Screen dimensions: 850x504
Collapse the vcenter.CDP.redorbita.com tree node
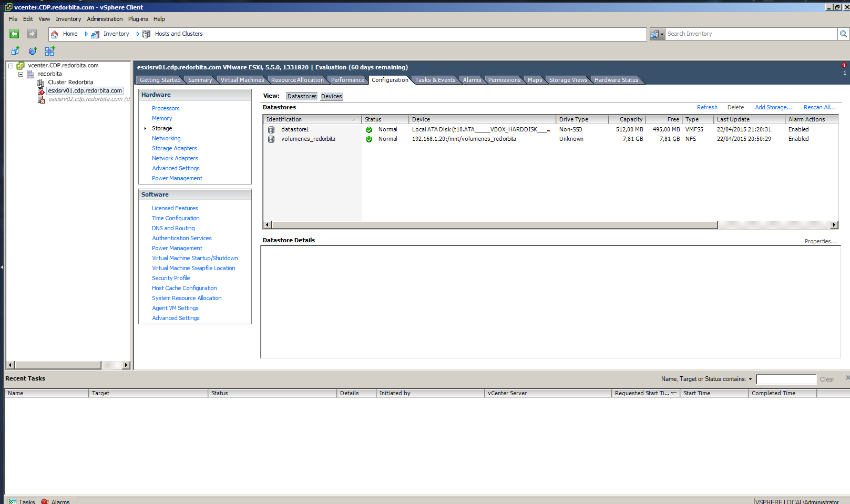tap(11, 66)
